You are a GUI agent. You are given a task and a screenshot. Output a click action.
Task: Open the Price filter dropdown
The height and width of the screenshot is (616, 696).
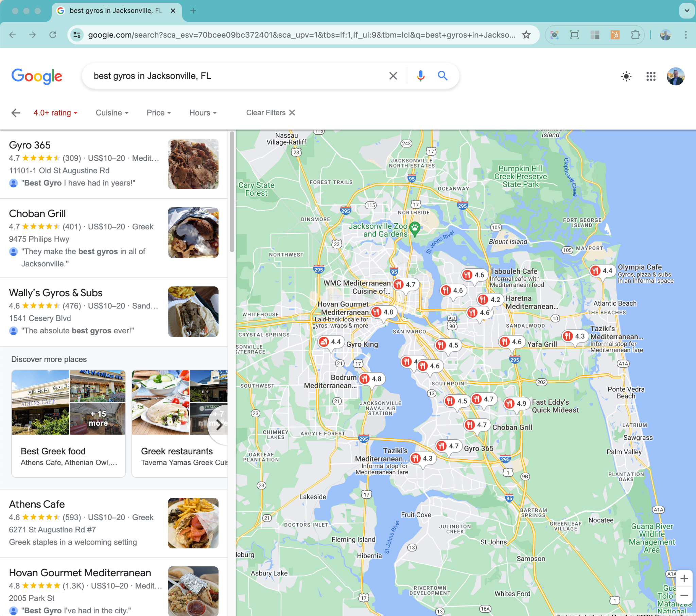(159, 113)
